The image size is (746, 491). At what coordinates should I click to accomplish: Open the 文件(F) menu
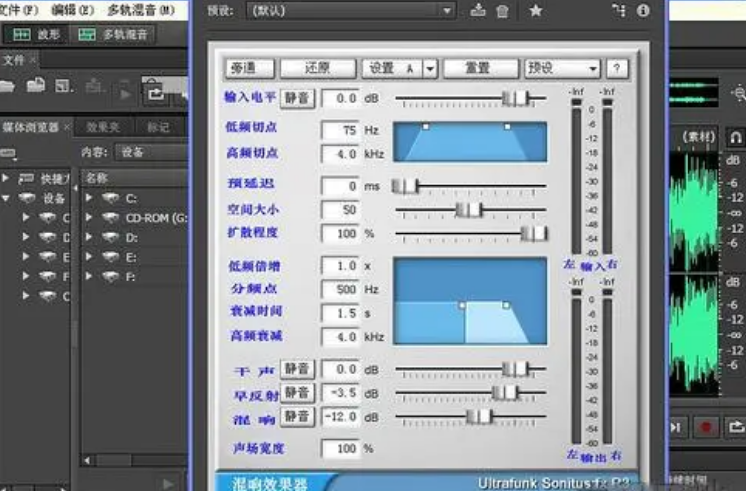(x=19, y=10)
